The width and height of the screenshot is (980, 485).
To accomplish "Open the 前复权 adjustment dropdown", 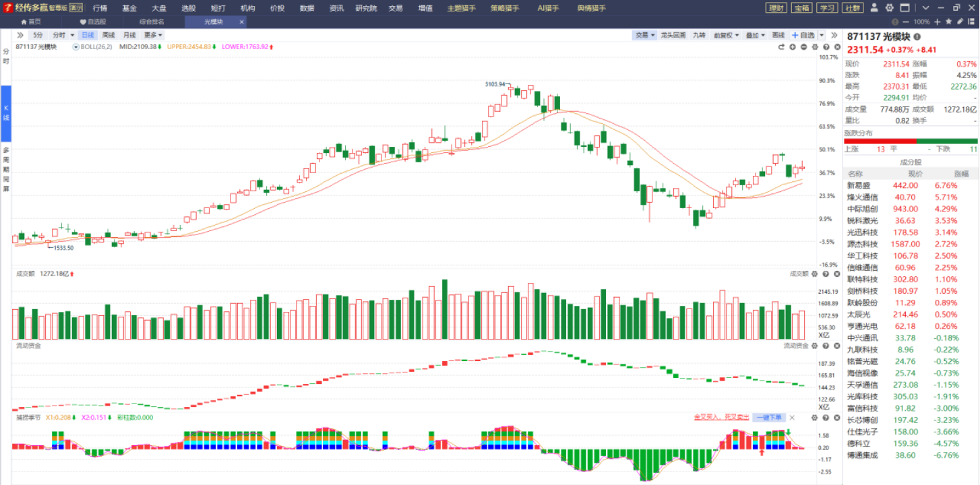I will pos(727,35).
